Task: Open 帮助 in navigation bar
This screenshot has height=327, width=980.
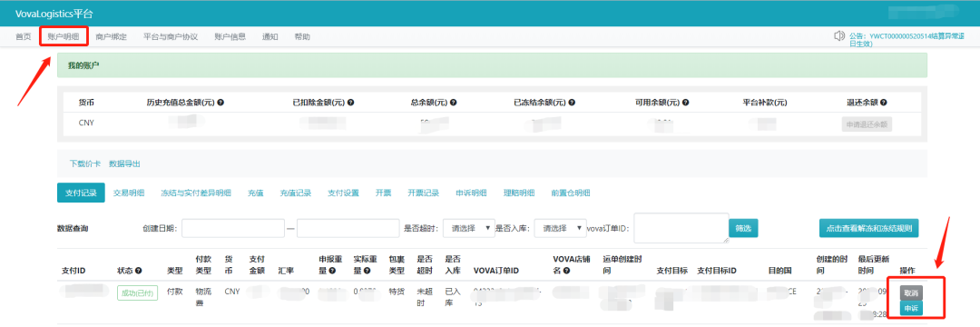Action: pyautogui.click(x=302, y=37)
